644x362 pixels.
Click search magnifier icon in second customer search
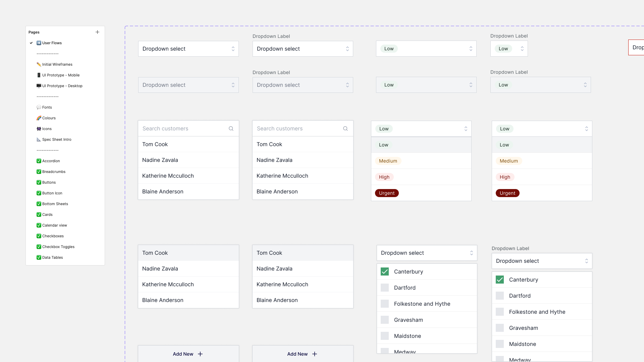point(345,129)
